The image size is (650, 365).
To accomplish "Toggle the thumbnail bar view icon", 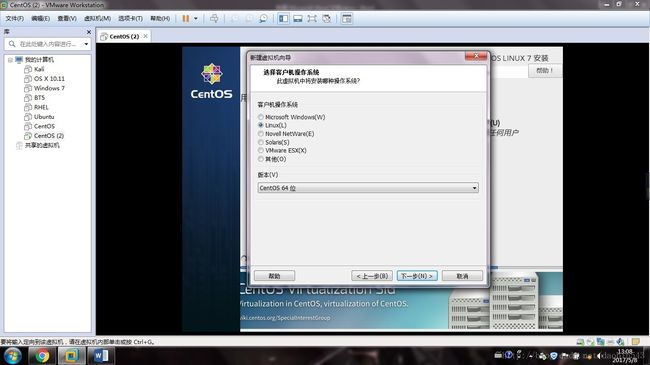I will pos(298,18).
